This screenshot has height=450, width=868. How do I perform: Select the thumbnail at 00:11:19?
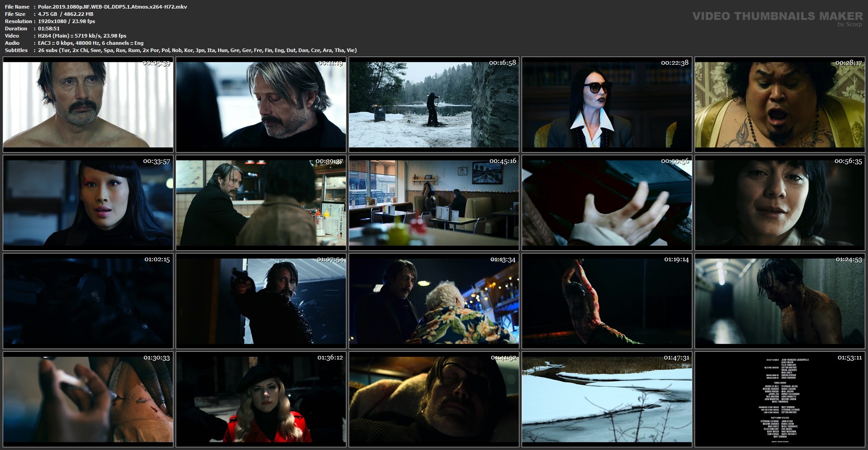[261, 105]
